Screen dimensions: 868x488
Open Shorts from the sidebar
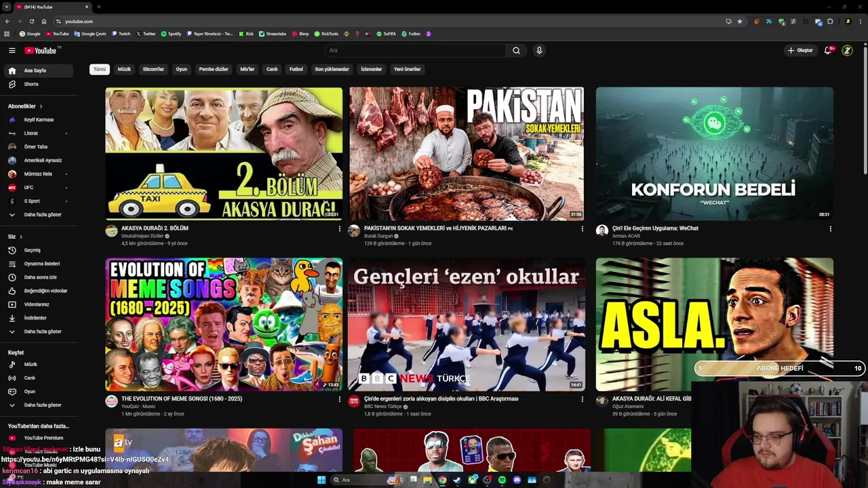(x=39, y=84)
